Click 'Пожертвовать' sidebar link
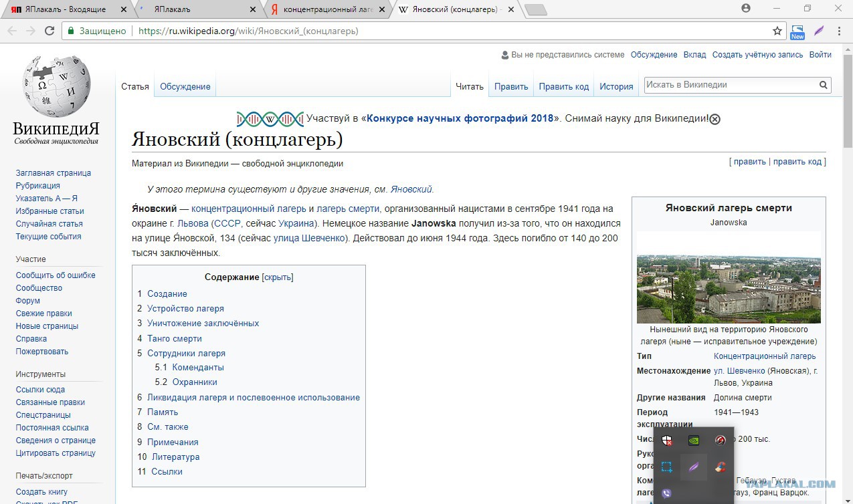This screenshot has width=853, height=504. click(42, 351)
